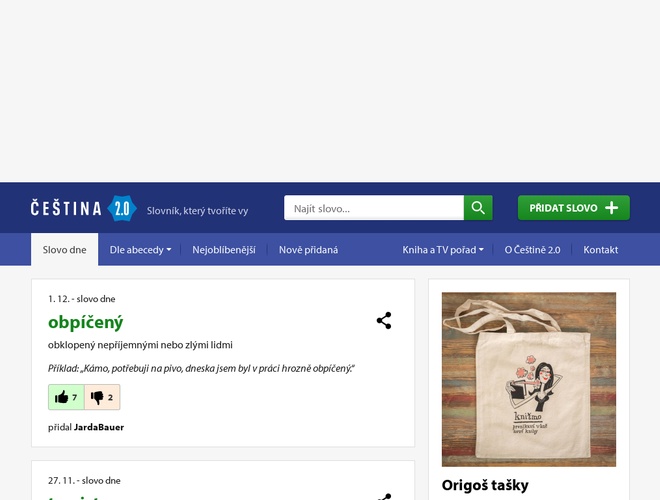Go to Nejoblíbenější menu item
Viewport: 660px width, 500px height.
point(224,250)
